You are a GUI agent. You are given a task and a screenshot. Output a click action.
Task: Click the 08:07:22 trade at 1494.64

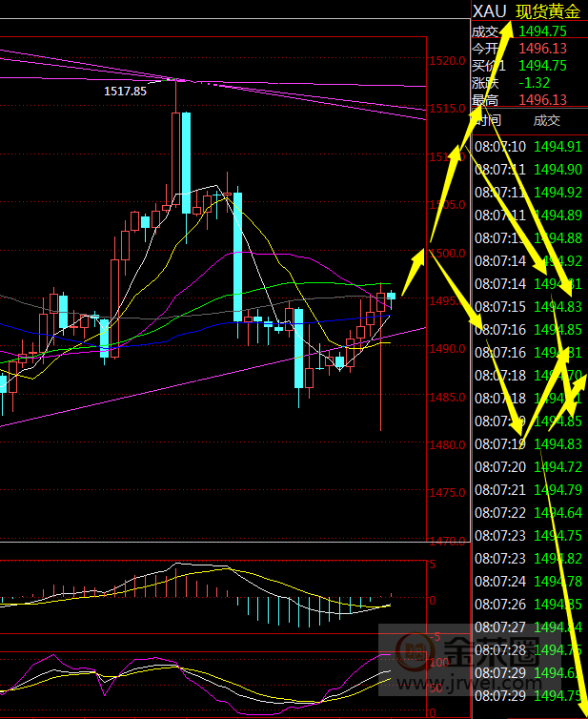[527, 513]
